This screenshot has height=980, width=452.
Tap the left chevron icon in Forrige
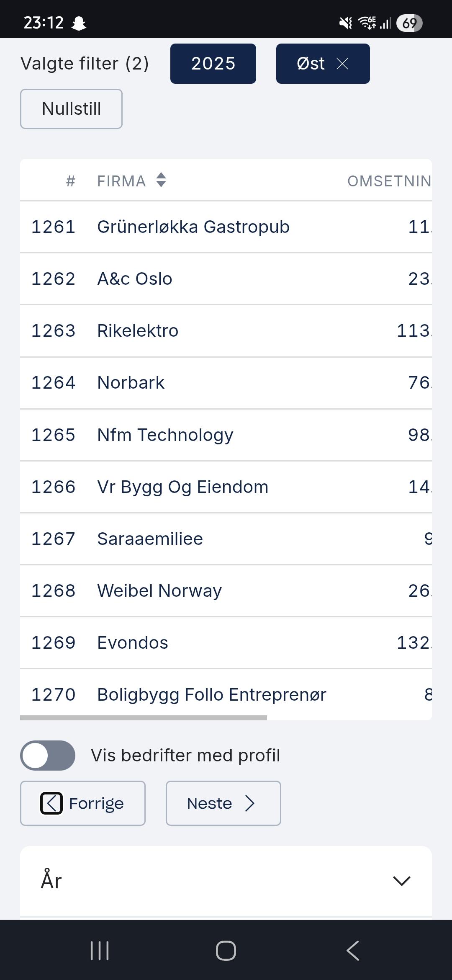(51, 803)
